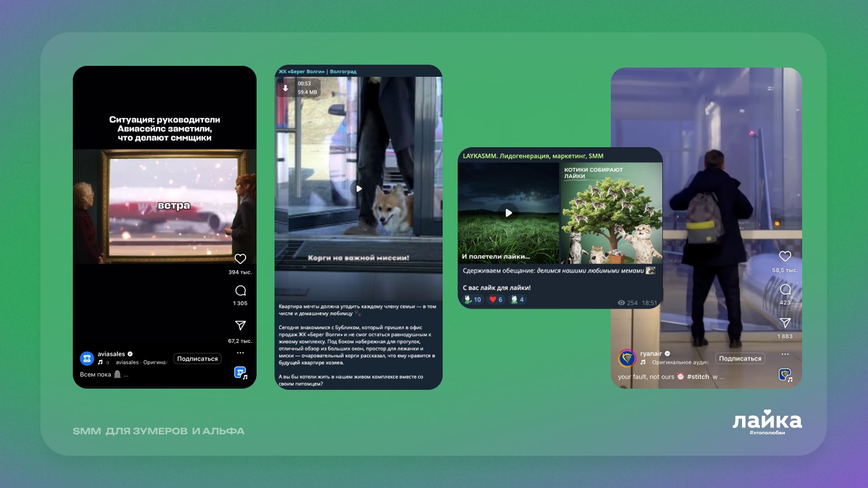Click the '18:51' post time
The image size is (868, 488).
pos(649,303)
